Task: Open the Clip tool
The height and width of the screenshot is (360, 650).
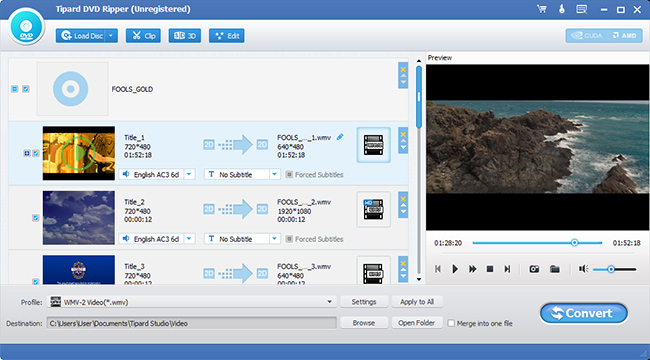Action: [x=143, y=36]
